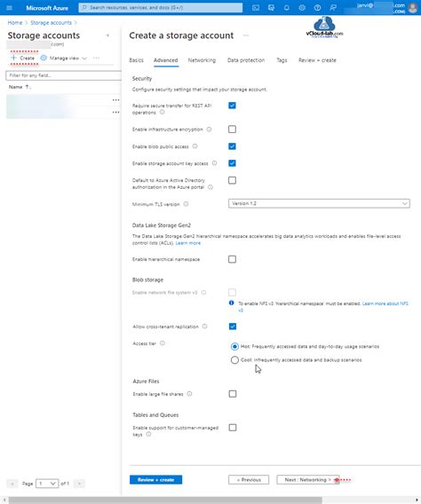Show info for Enable infrastructure encryption
421x504 pixels.
click(x=209, y=130)
